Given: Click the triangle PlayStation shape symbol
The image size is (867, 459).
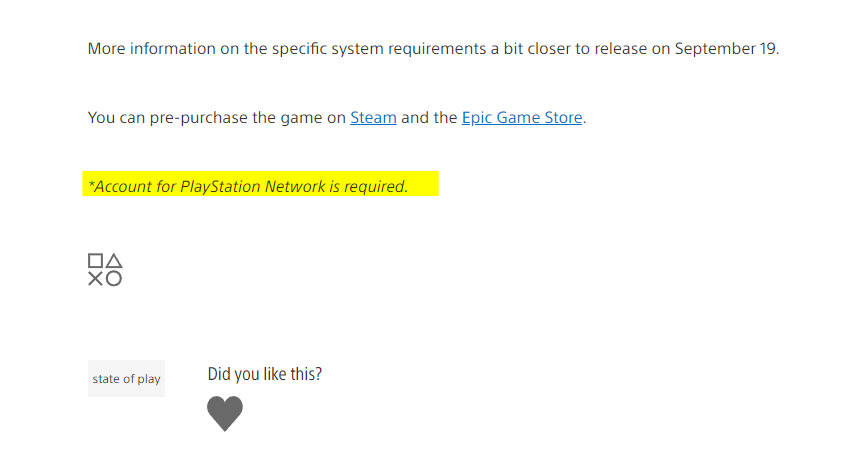Looking at the screenshot, I should click(114, 260).
